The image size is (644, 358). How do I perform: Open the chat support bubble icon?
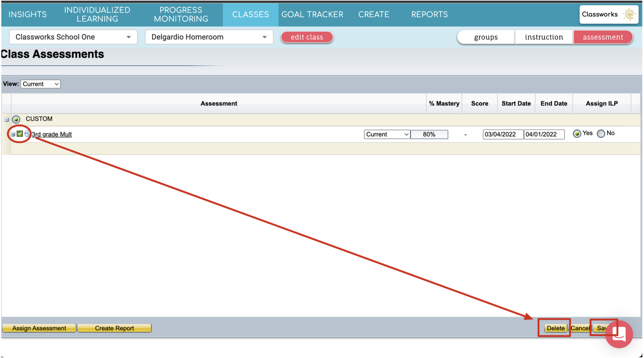point(619,334)
